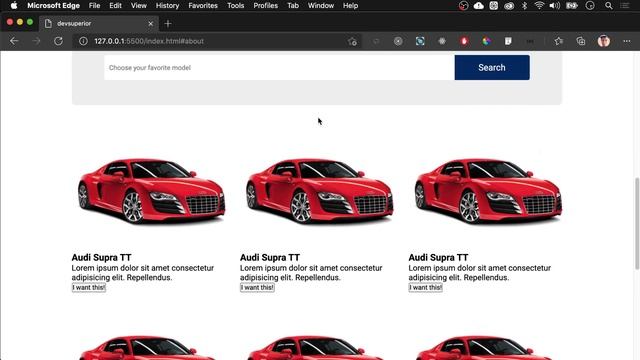Click the middle 'Audi Supra TT' heading
Screen dimensions: 640x360
tap(270, 258)
